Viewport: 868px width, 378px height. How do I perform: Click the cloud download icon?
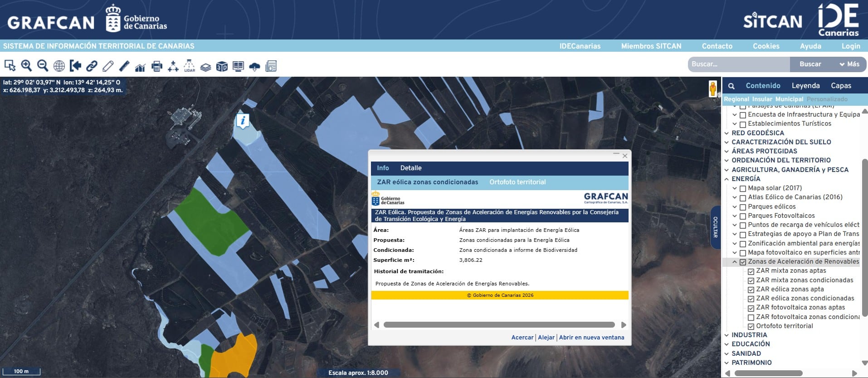point(254,67)
